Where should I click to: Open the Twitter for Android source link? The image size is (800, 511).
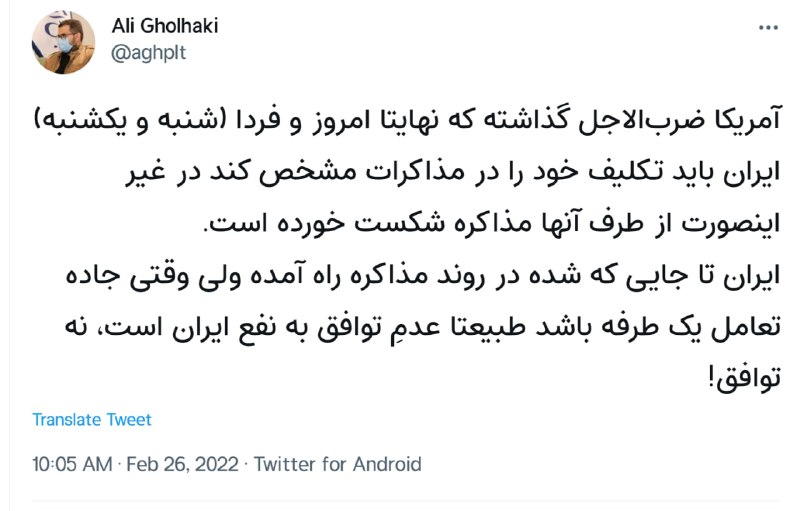(x=337, y=464)
